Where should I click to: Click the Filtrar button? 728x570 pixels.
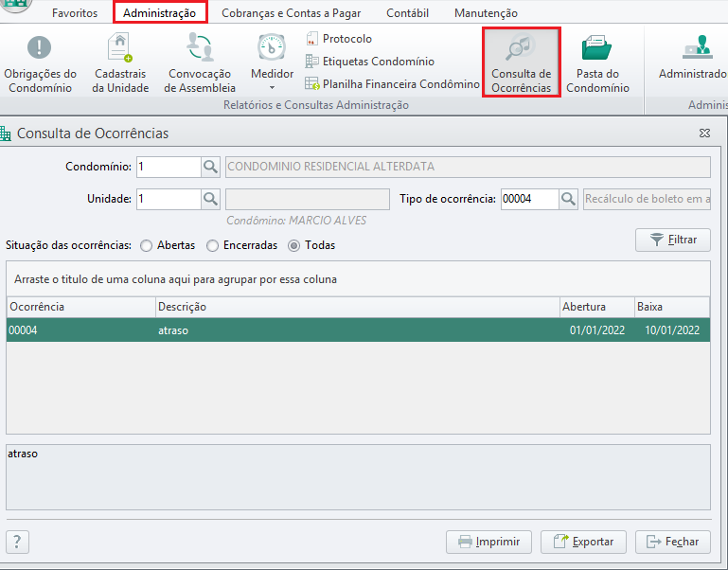(673, 240)
